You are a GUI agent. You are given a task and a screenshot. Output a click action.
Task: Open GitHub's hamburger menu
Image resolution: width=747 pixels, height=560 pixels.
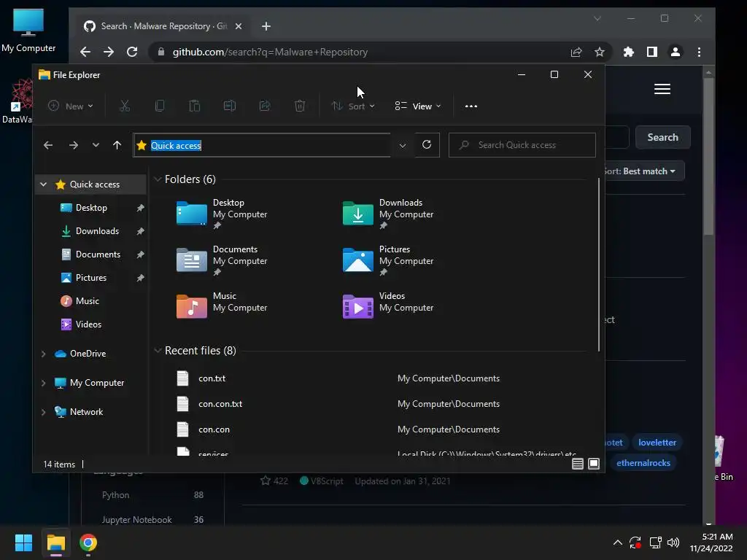coord(662,89)
